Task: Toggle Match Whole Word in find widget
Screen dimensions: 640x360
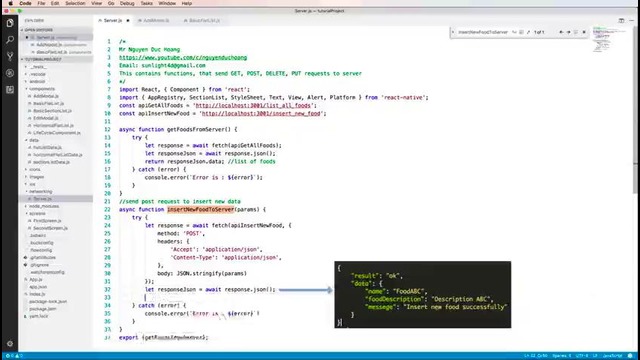Action: pos(521,32)
